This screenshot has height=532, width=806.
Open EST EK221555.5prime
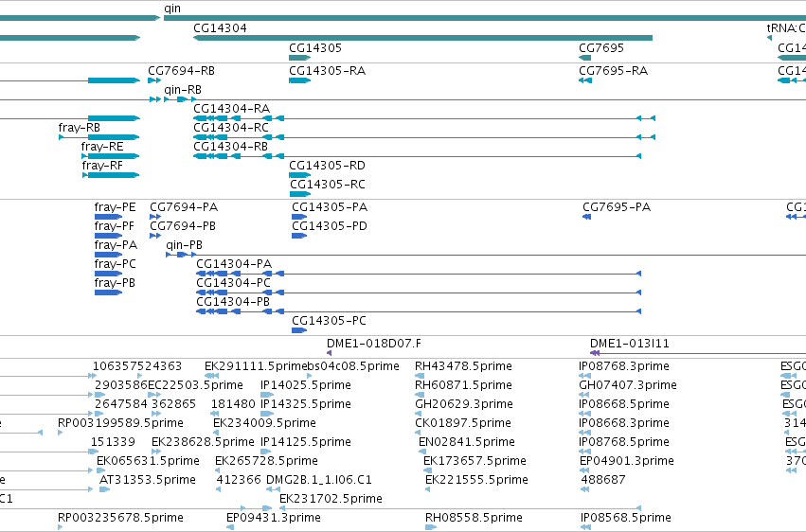coord(476,481)
